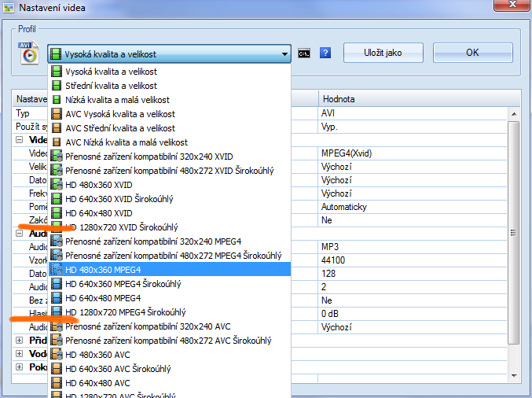Expand the Přid... settings group

coord(20,340)
